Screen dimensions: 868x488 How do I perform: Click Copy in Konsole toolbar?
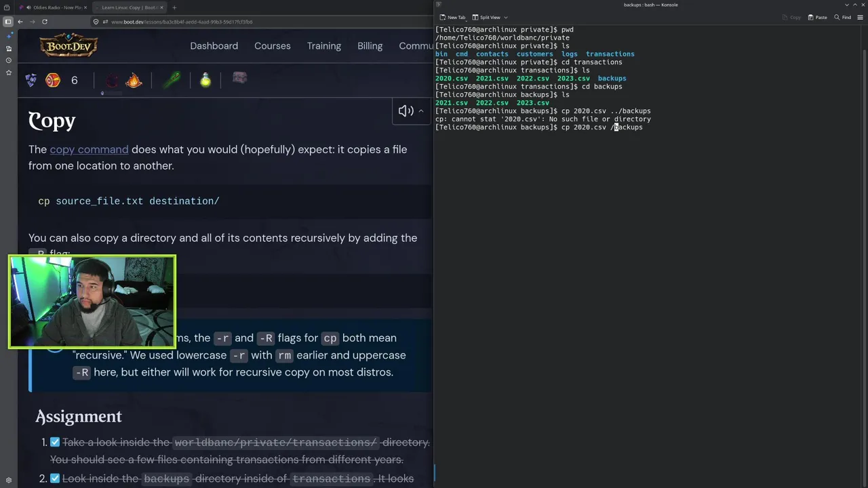pyautogui.click(x=791, y=17)
